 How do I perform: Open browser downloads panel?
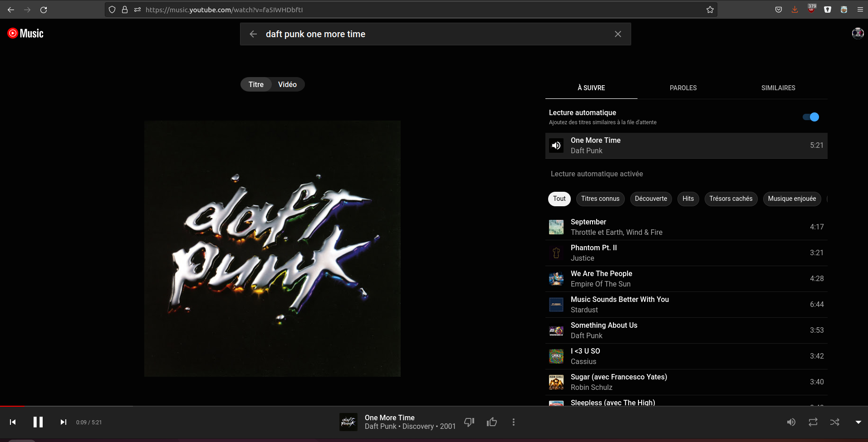coord(794,10)
